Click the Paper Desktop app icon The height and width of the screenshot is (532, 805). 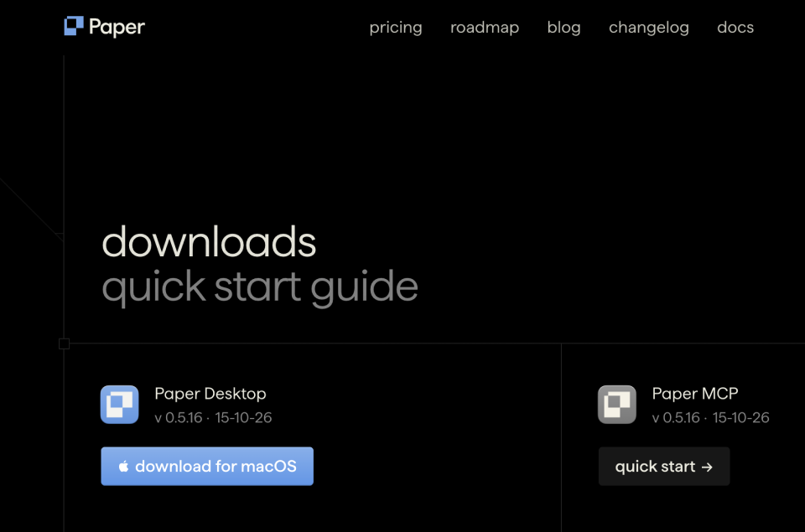tap(120, 405)
